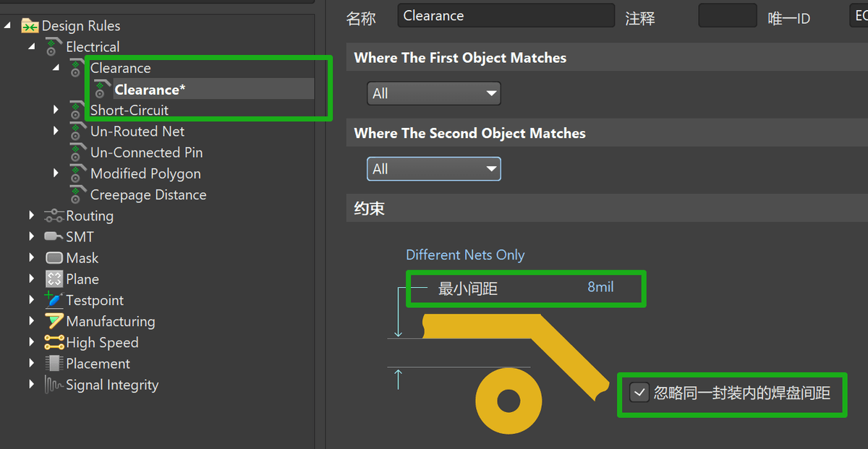868x449 pixels.
Task: Click the Plane category icon
Action: [54, 279]
